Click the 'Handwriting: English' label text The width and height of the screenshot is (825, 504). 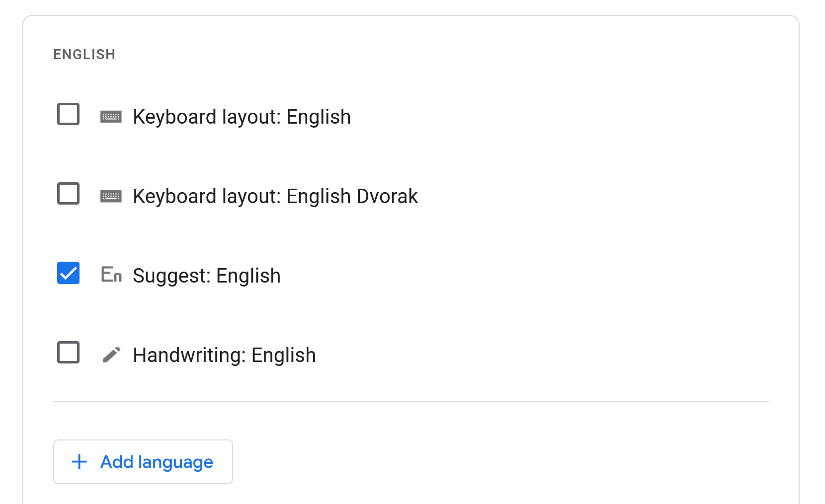coord(224,356)
